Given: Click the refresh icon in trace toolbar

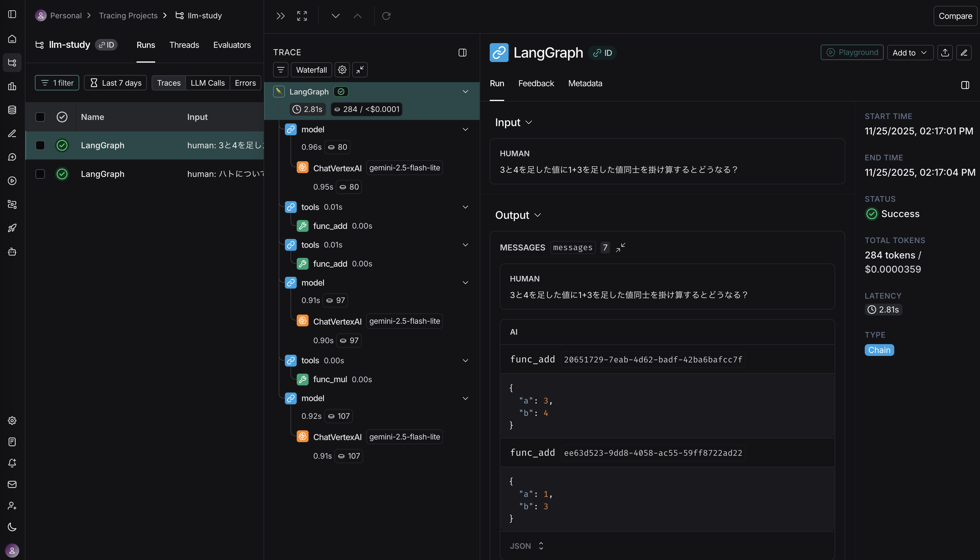Looking at the screenshot, I should [x=386, y=16].
